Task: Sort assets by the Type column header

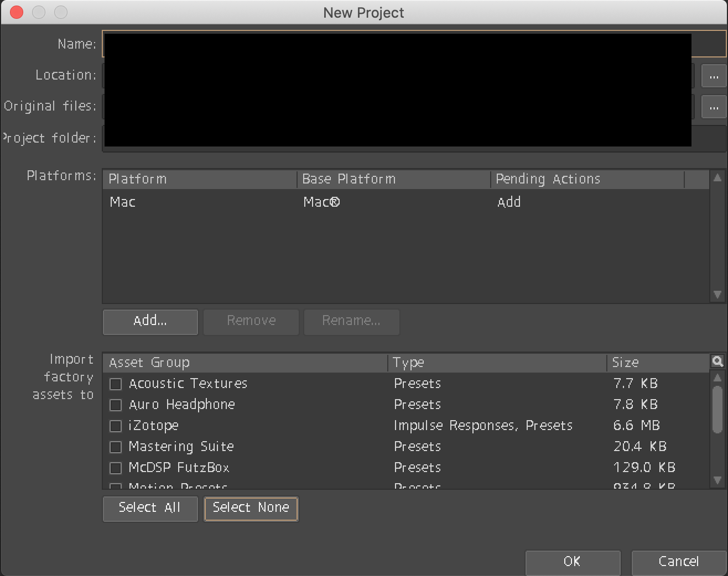Action: (x=497, y=363)
